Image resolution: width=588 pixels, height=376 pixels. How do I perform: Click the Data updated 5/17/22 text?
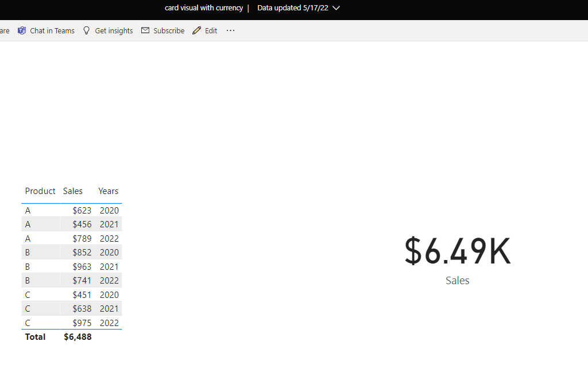click(292, 8)
